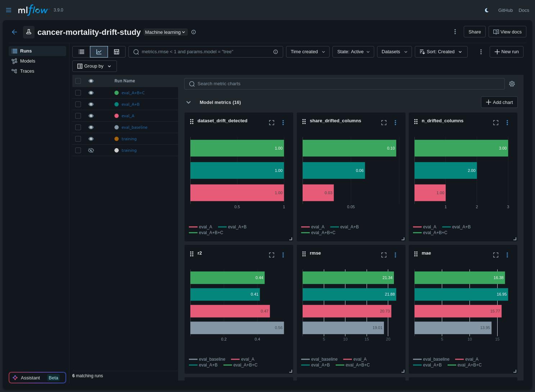
Task: Click the eval_A+B+C green color dot
Action: point(117,93)
